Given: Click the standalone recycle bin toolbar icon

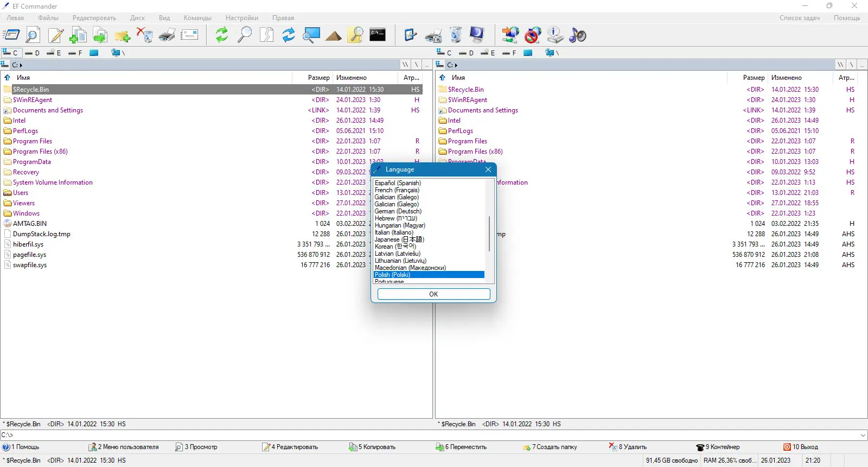Looking at the screenshot, I should click(456, 35).
